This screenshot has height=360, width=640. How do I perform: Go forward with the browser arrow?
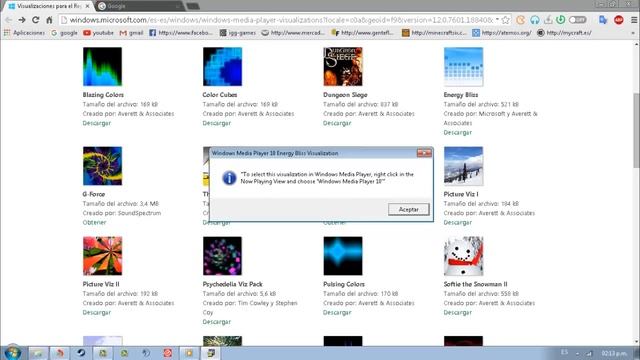22,20
